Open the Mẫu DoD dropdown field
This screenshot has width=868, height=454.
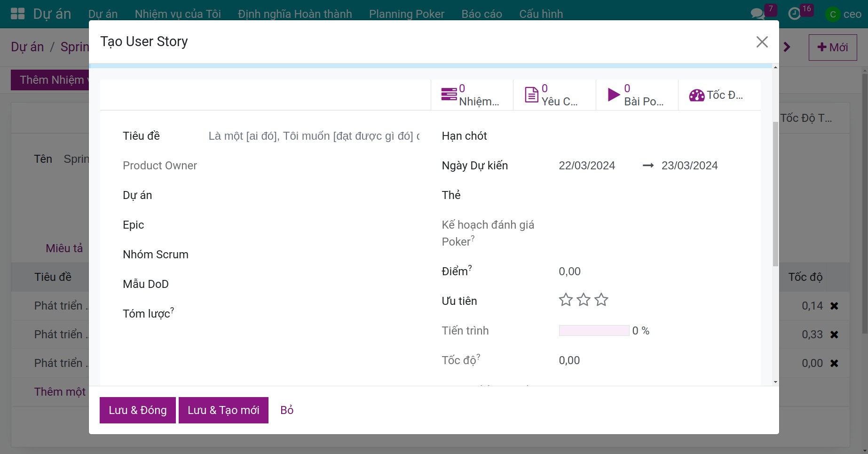[x=314, y=284]
